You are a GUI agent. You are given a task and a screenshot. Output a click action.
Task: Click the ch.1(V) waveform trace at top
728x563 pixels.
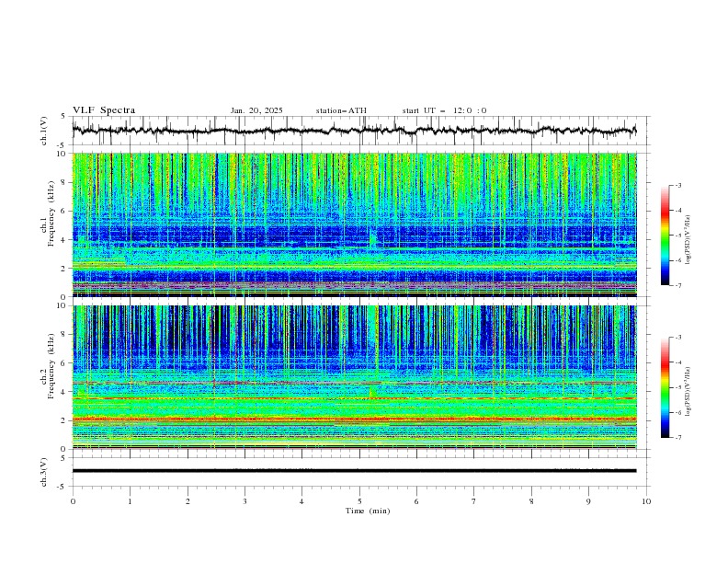[354, 131]
